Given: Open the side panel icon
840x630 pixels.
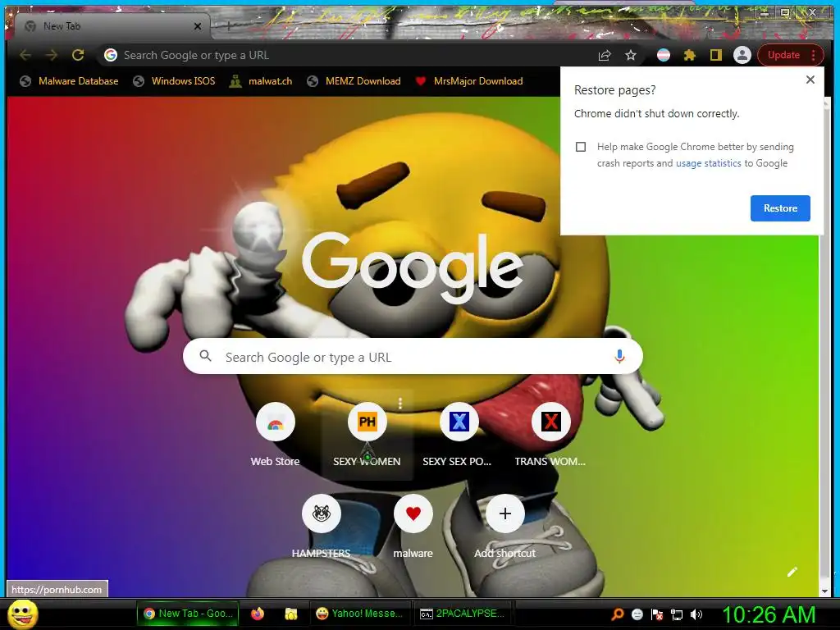Looking at the screenshot, I should (715, 55).
